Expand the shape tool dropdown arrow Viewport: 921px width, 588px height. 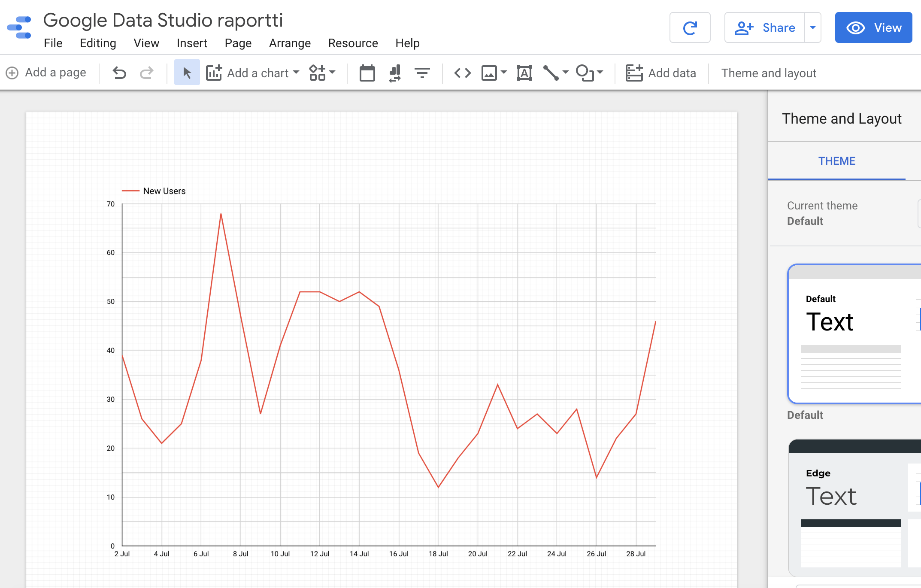600,73
